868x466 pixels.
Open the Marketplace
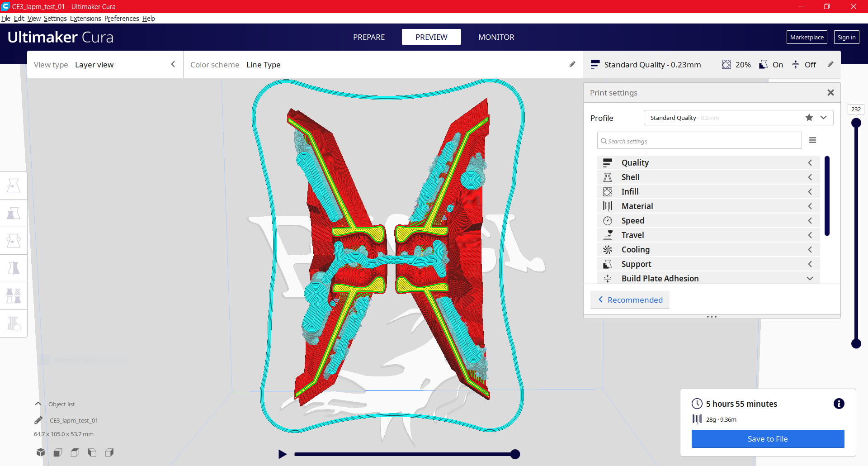coord(807,37)
